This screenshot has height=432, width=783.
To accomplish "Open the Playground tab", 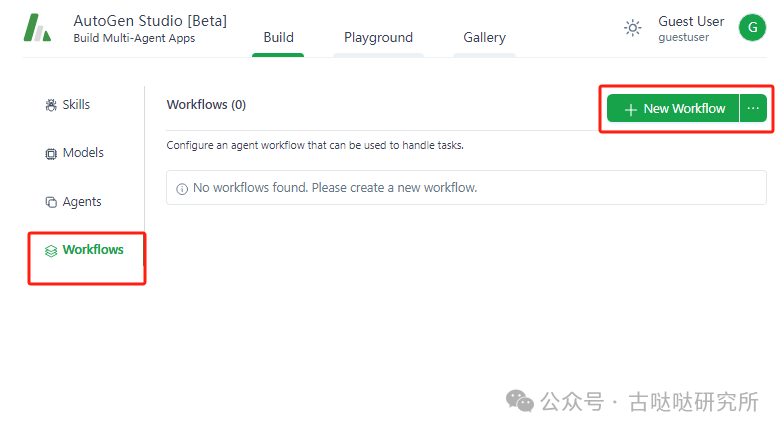I will (x=378, y=38).
